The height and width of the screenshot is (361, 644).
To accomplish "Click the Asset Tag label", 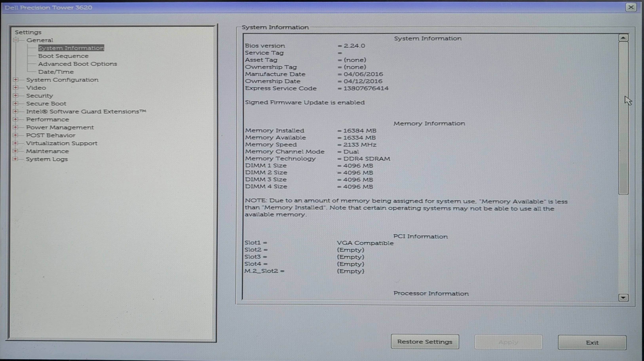I will 261,60.
